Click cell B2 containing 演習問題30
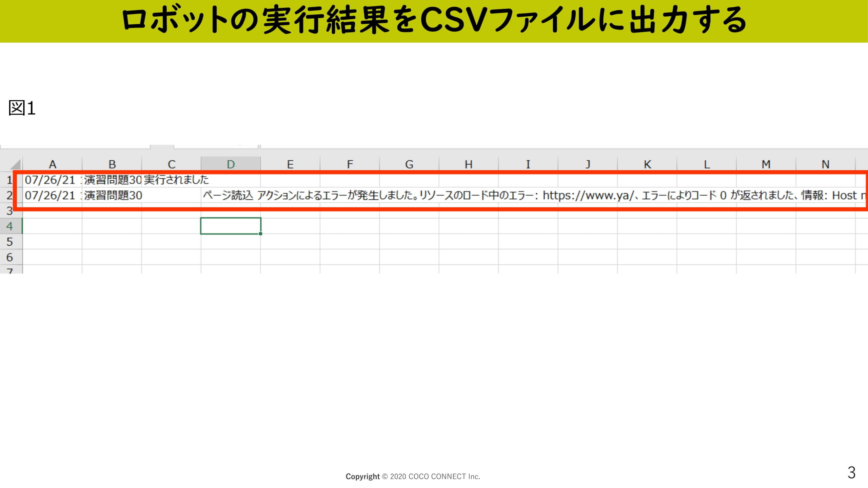 [112, 195]
